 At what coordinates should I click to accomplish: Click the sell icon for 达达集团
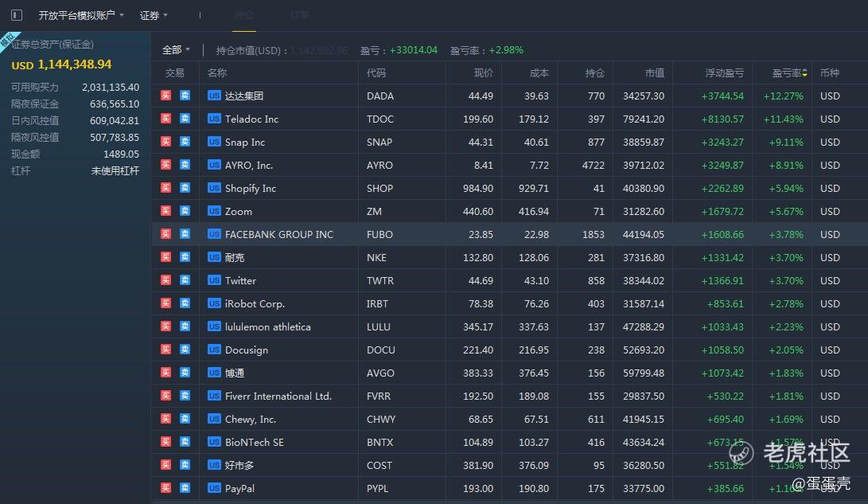click(185, 96)
